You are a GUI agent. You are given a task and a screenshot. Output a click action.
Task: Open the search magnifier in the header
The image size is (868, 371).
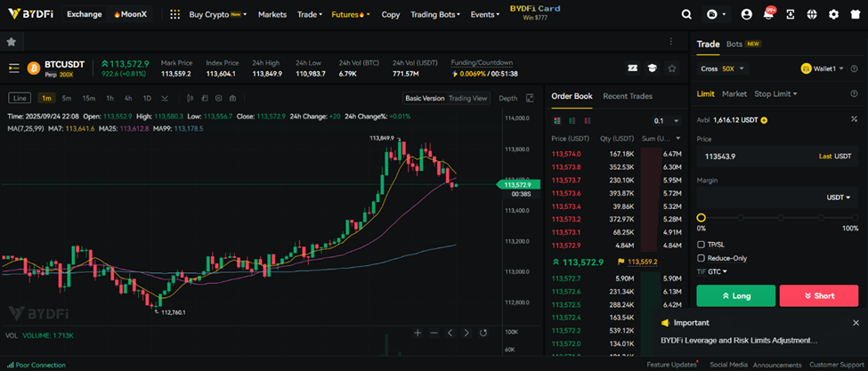(686, 15)
